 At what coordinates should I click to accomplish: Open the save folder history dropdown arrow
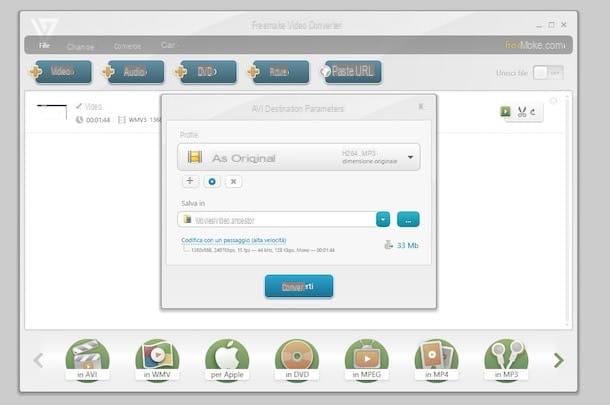[383, 220]
